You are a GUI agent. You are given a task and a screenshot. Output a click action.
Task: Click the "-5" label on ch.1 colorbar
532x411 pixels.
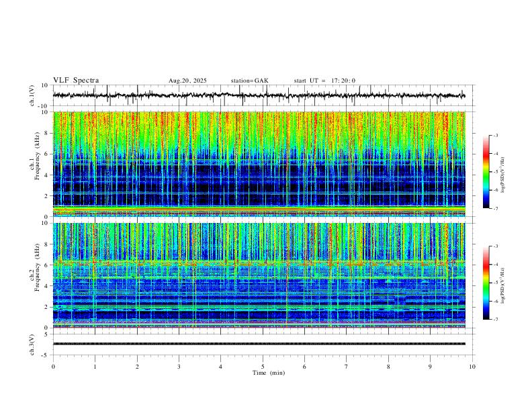click(x=495, y=172)
